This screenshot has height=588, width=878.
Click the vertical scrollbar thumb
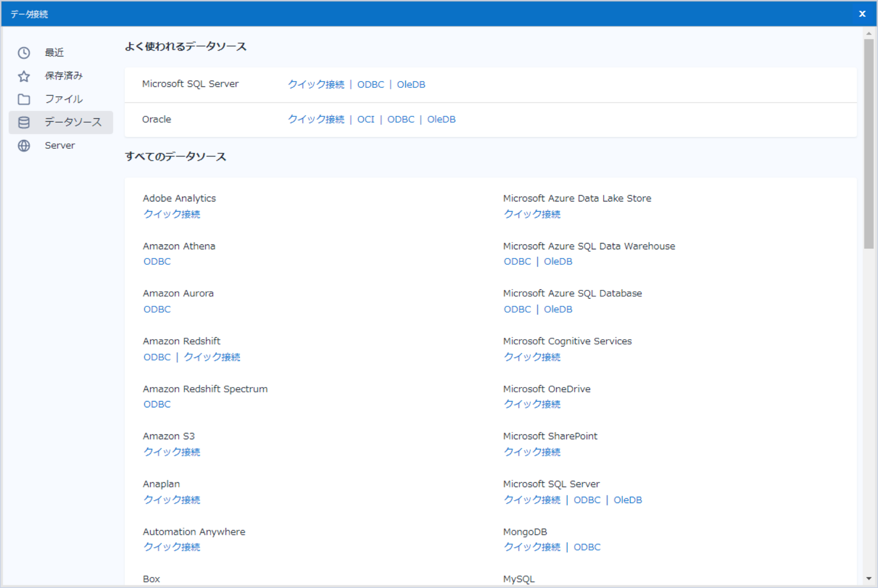pos(869,144)
